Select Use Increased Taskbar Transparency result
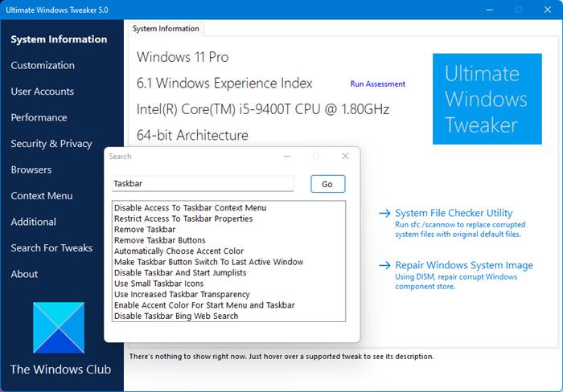563x392 pixels. click(x=182, y=294)
